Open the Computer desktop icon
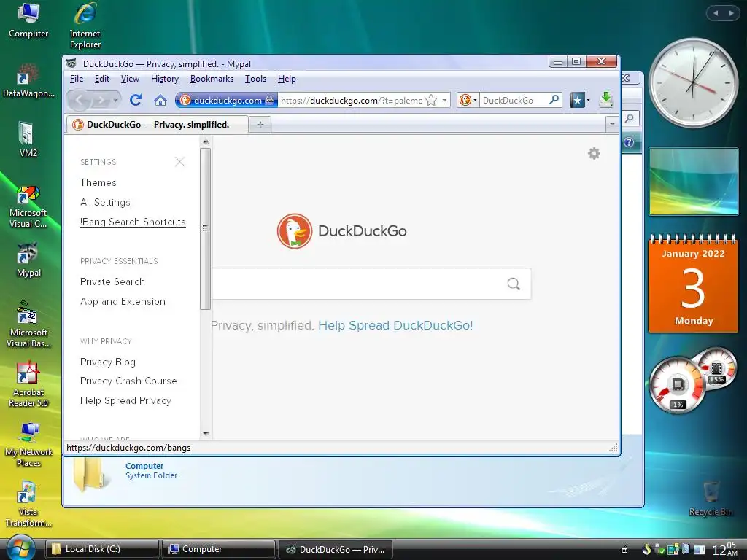Image resolution: width=747 pixels, height=560 pixels. pyautogui.click(x=28, y=20)
